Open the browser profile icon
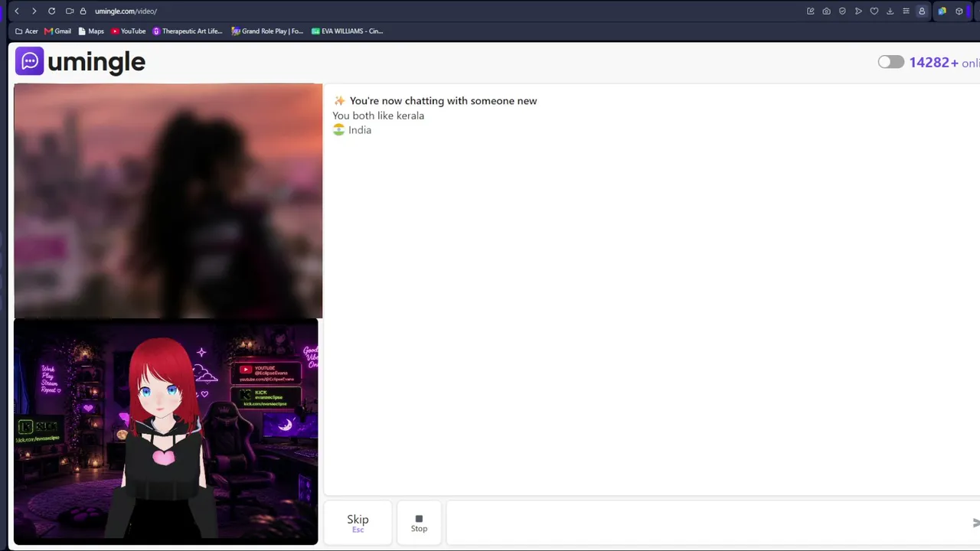 point(922,11)
